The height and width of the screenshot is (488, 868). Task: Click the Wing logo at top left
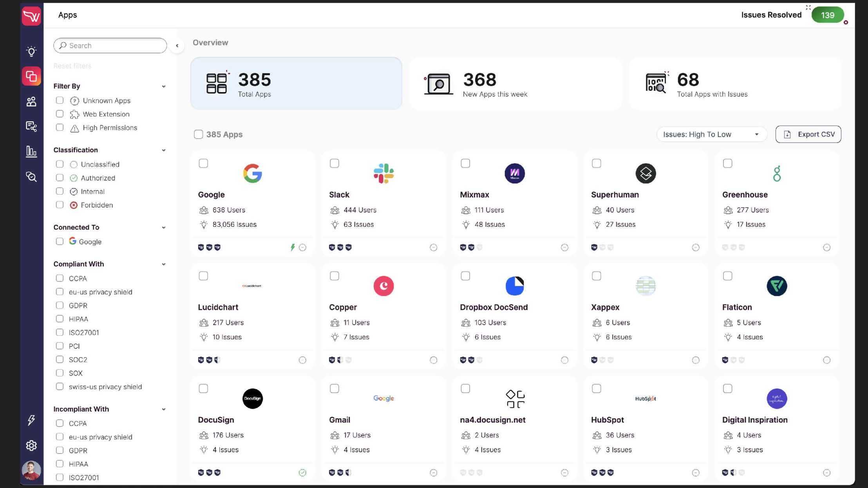pyautogui.click(x=31, y=16)
